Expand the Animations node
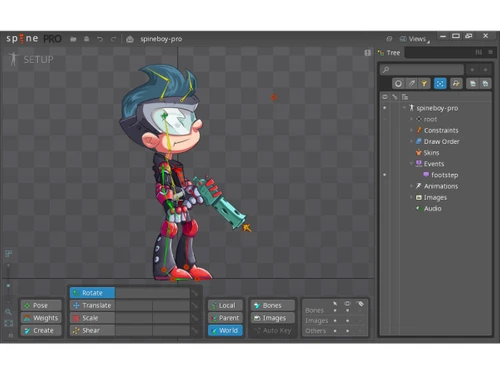Screen dimensions: 500x375 pos(411,186)
